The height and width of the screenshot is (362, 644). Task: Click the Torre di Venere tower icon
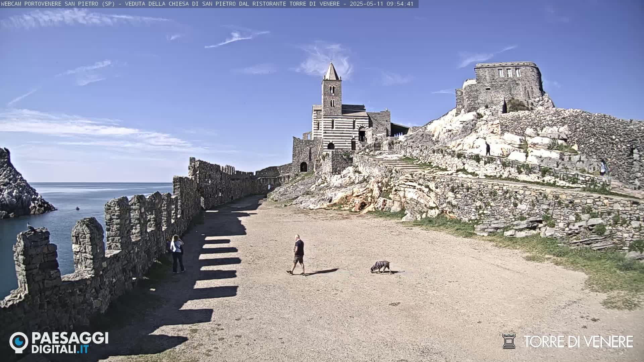(x=508, y=341)
